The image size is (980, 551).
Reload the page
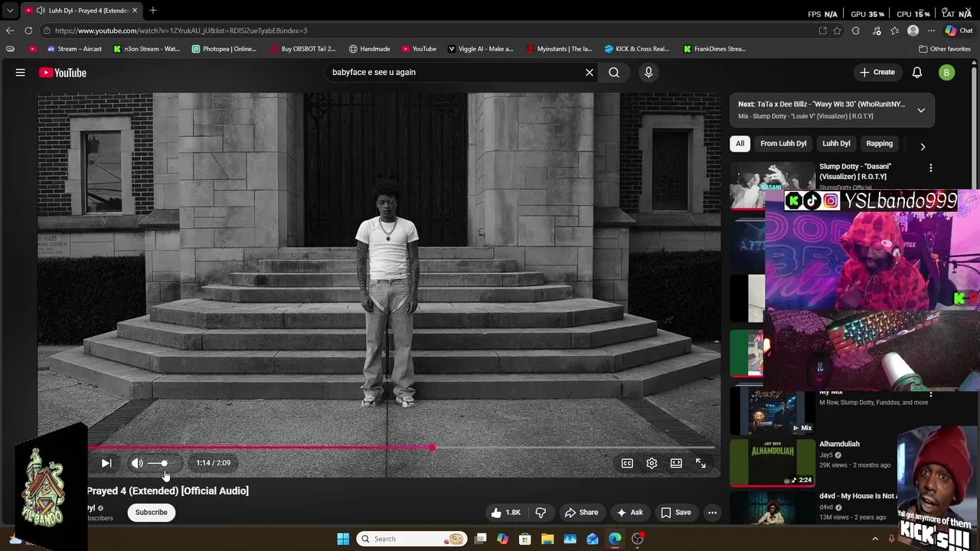pos(28,31)
